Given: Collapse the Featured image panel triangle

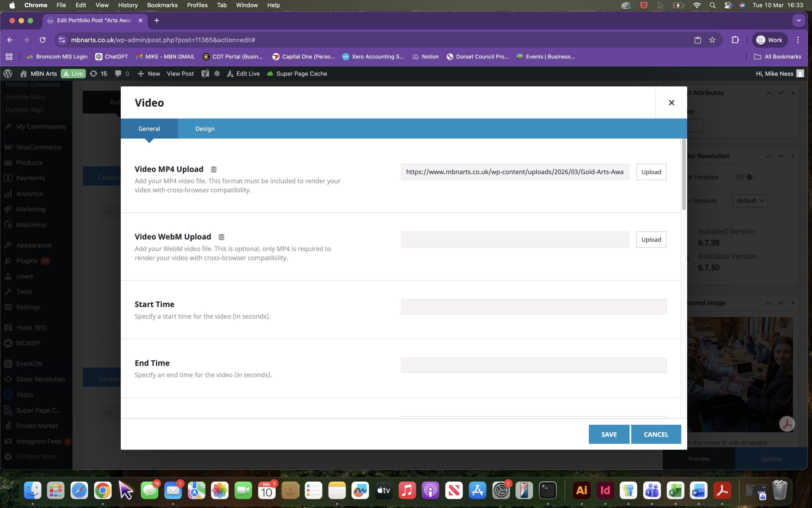Looking at the screenshot, I should (x=793, y=303).
